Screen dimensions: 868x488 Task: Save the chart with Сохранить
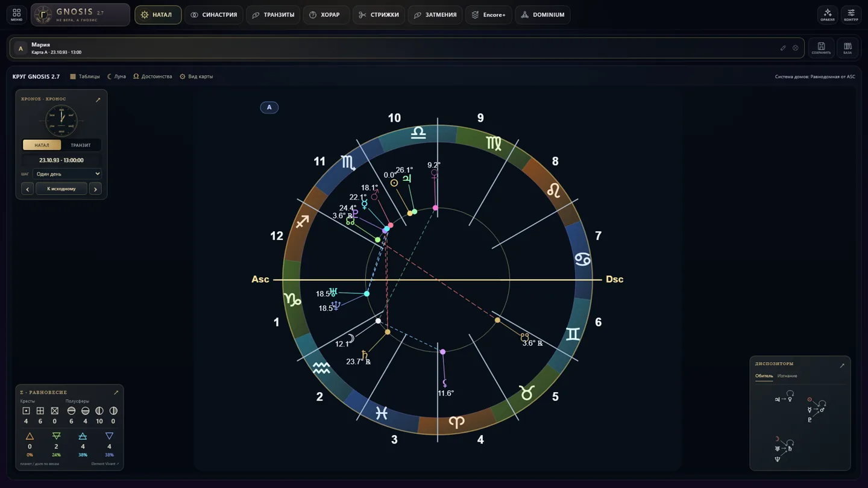click(821, 48)
